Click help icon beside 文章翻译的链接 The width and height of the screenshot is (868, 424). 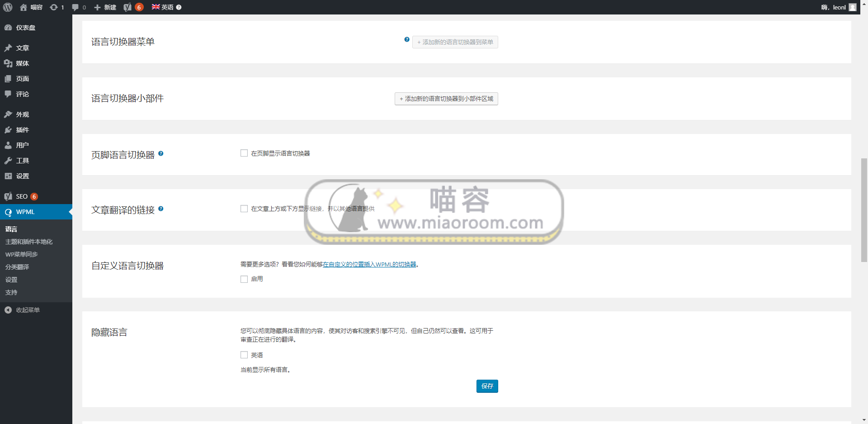161,209
